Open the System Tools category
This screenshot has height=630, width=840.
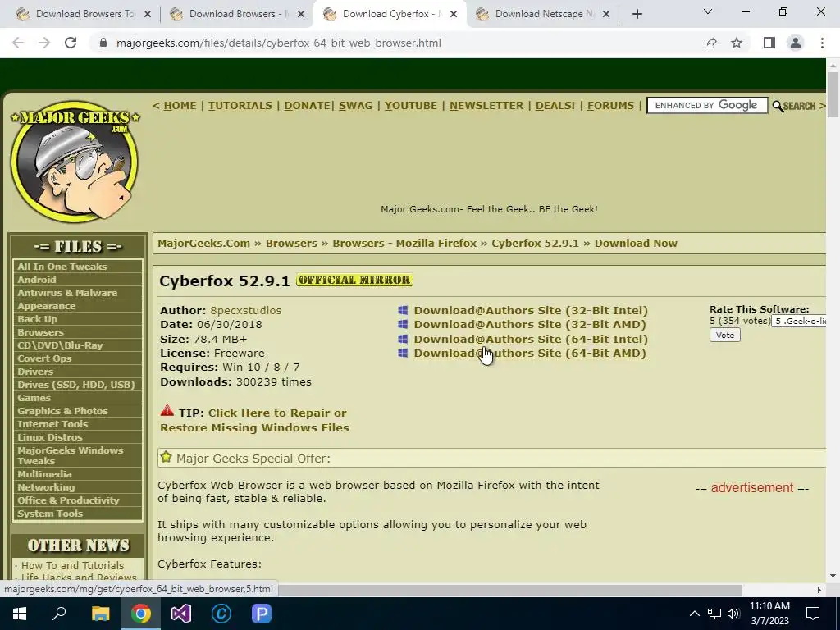pyautogui.click(x=50, y=514)
